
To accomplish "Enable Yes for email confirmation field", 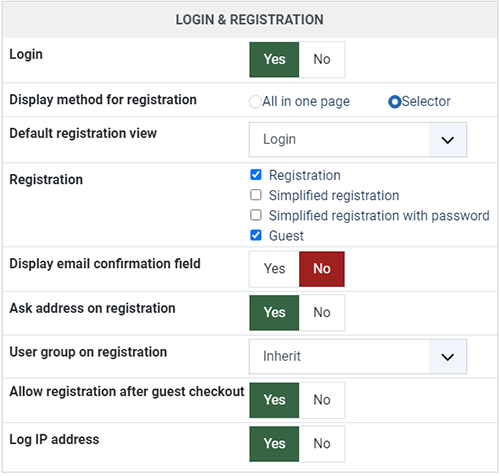I will (x=274, y=269).
